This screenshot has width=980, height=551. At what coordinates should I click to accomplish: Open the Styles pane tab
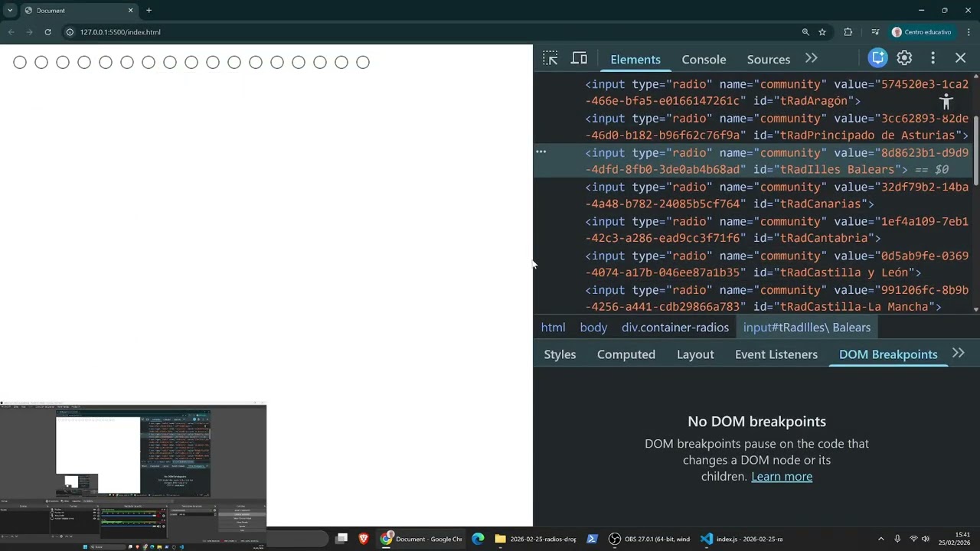point(560,354)
